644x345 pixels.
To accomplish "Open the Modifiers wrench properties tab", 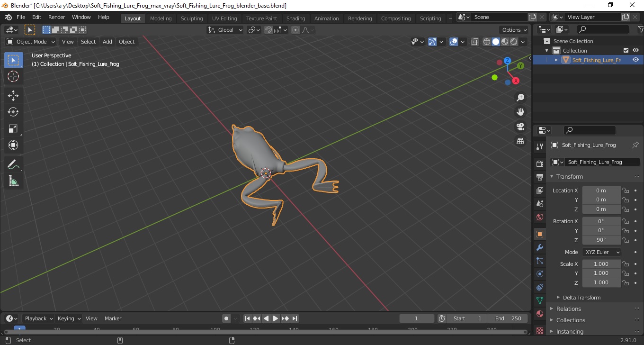I will pyautogui.click(x=540, y=247).
